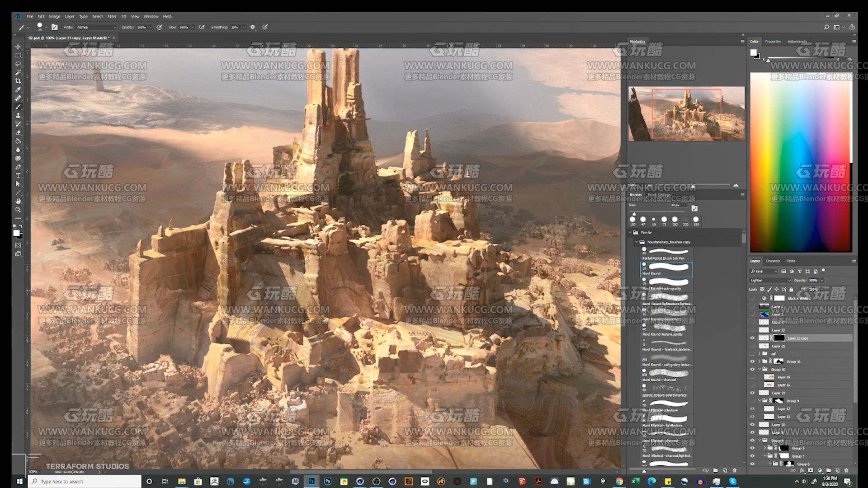Viewport: 868px width, 488px height.
Task: Hide the Group 11 layer group
Action: tap(753, 361)
